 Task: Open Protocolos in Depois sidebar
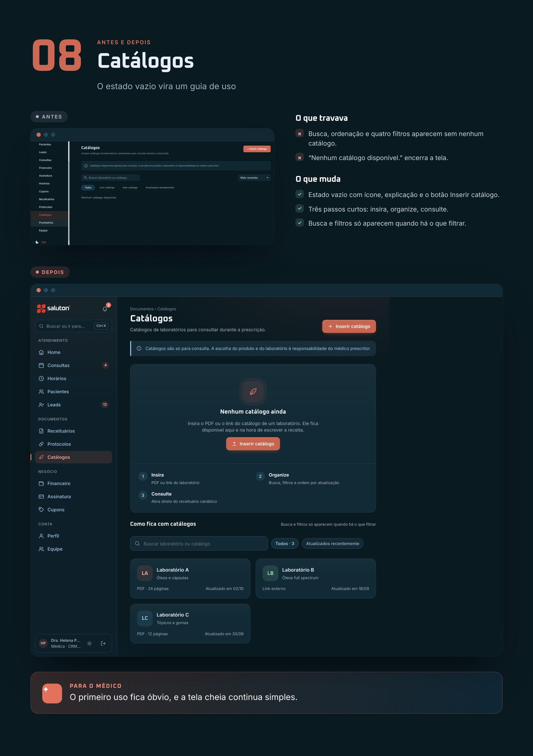tap(74, 444)
